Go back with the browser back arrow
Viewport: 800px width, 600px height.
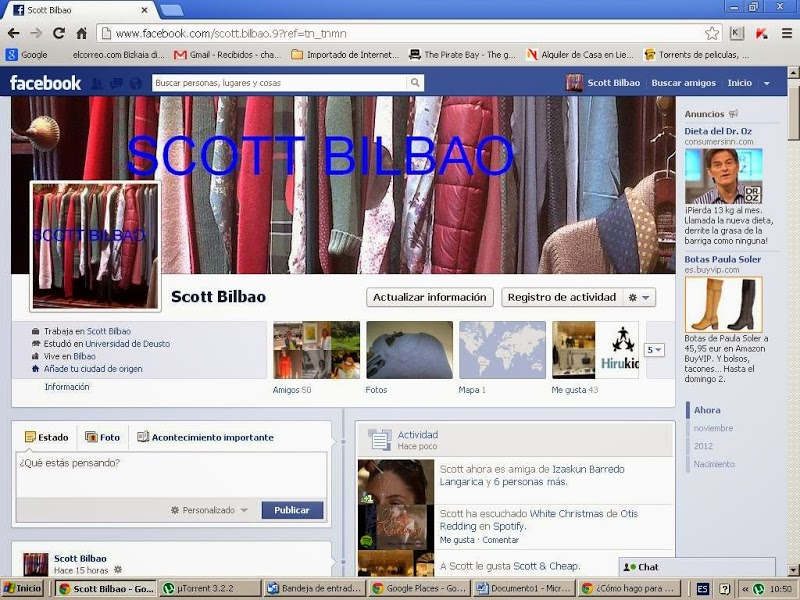tap(14, 34)
